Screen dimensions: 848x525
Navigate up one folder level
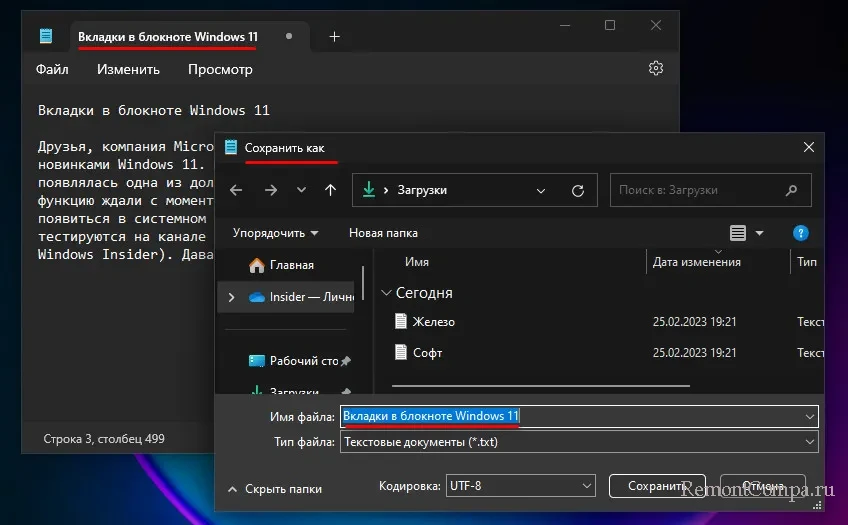tap(330, 190)
